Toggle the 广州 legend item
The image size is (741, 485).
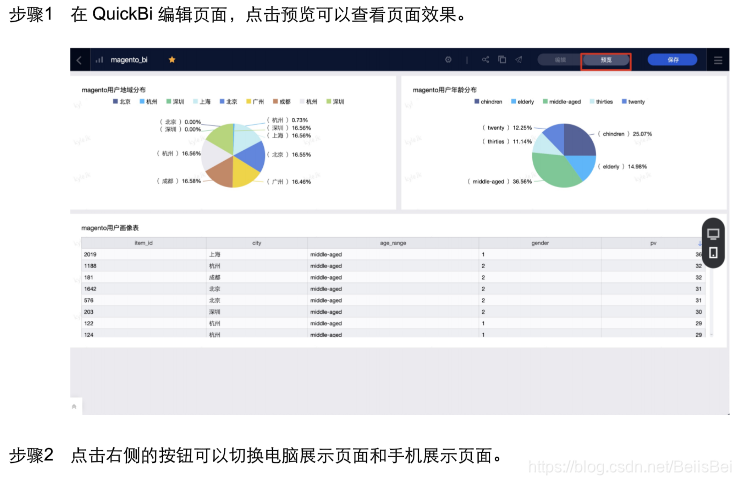255,102
